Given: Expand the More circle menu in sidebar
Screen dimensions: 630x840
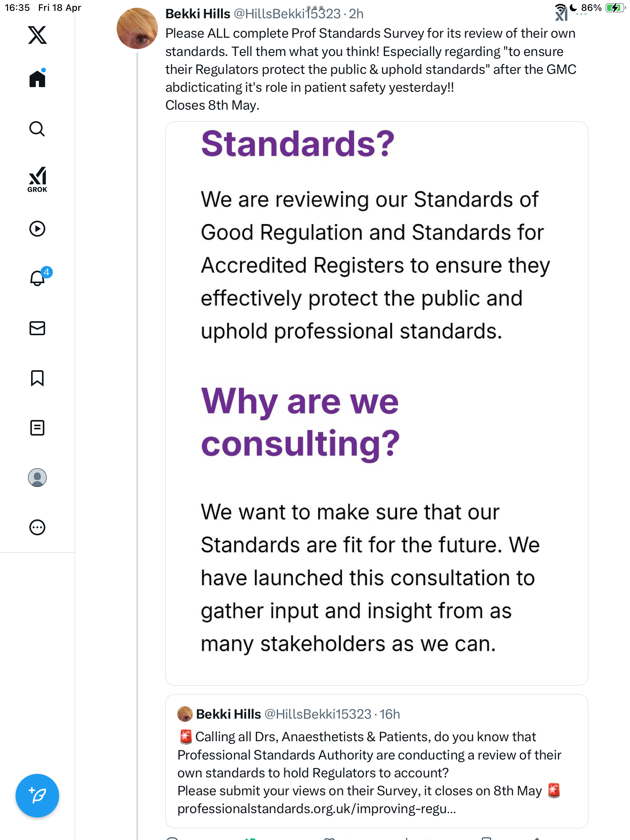Looking at the screenshot, I should [x=37, y=527].
